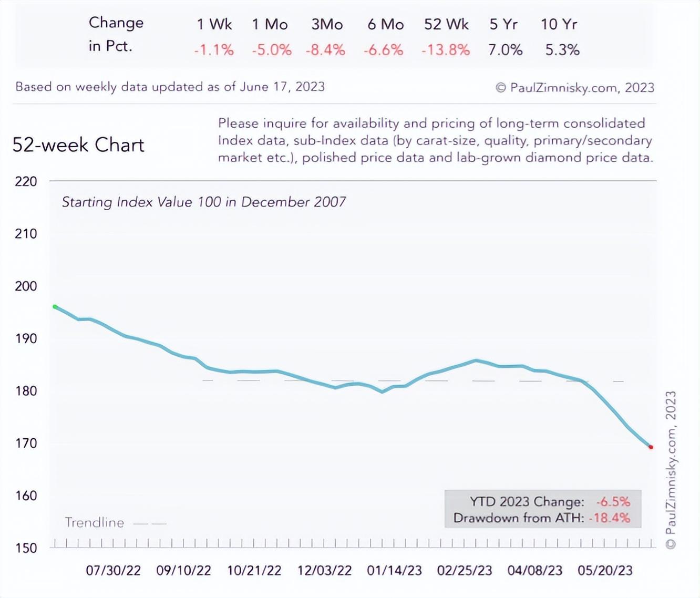
Task: Click the 220 value on the y-axis
Action: (x=26, y=182)
